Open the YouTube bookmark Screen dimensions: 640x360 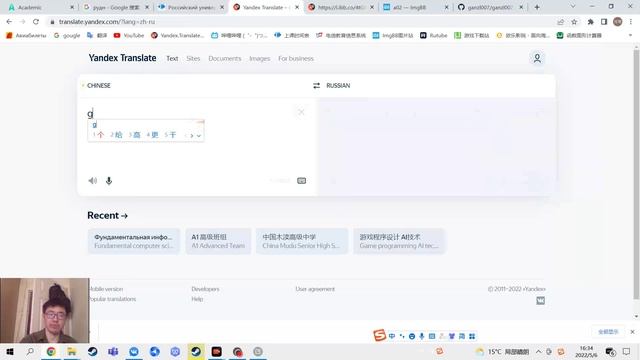click(x=129, y=36)
